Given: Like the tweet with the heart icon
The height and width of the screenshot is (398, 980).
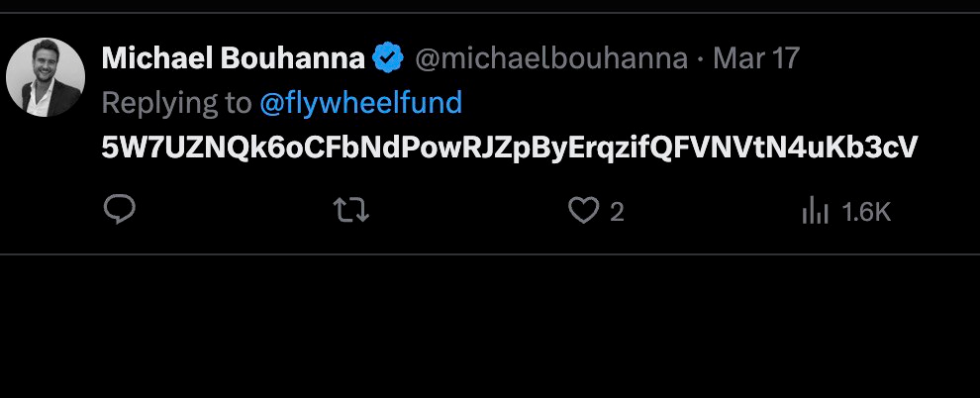Looking at the screenshot, I should (584, 210).
